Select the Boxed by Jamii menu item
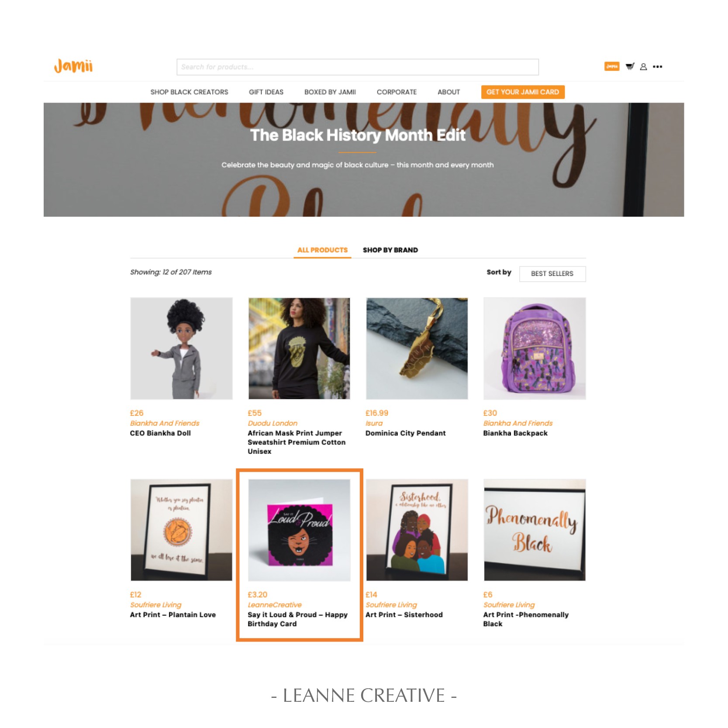The height and width of the screenshot is (728, 728). [x=330, y=92]
